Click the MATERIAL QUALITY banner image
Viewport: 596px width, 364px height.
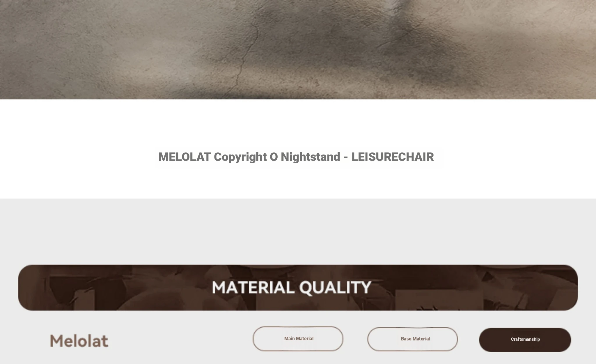tap(298, 287)
